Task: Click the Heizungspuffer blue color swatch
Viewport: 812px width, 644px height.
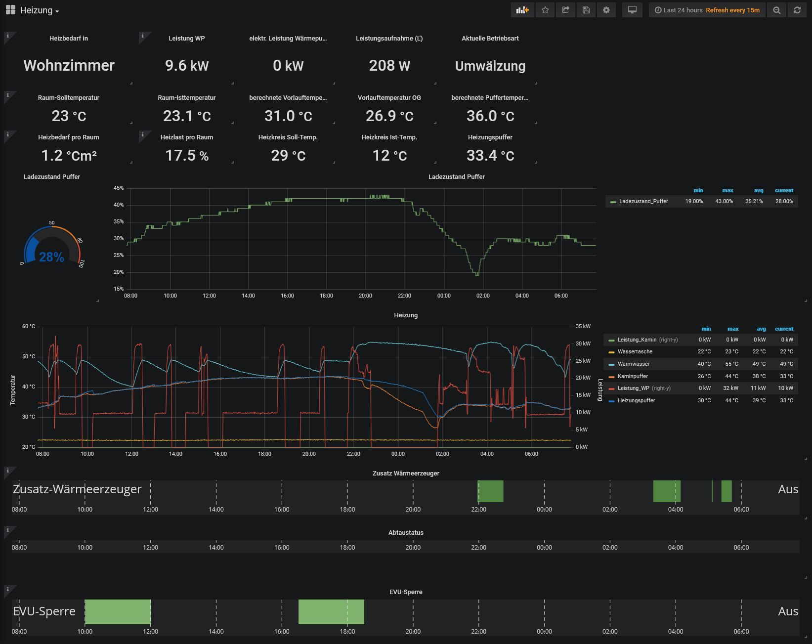Action: [x=612, y=401]
